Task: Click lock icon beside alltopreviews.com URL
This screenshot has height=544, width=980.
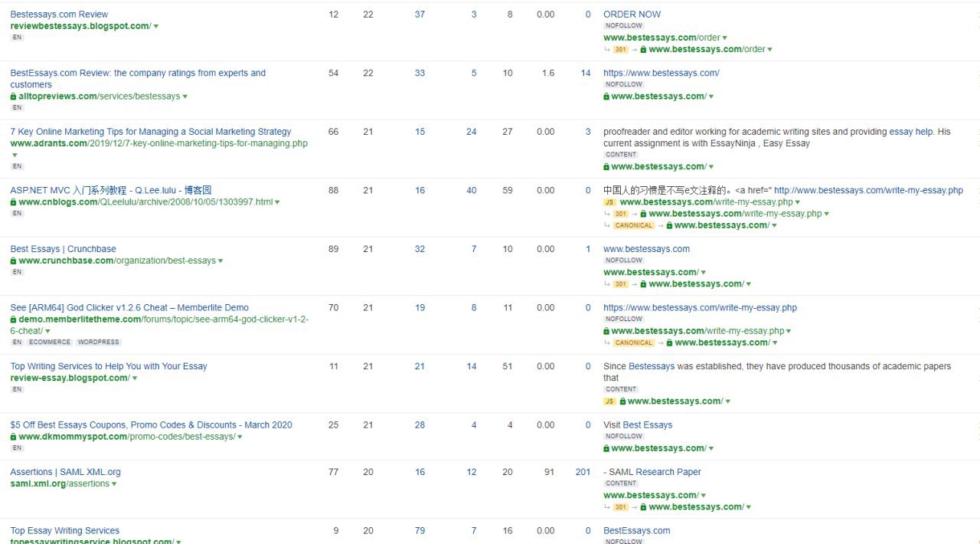Action: (x=13, y=97)
